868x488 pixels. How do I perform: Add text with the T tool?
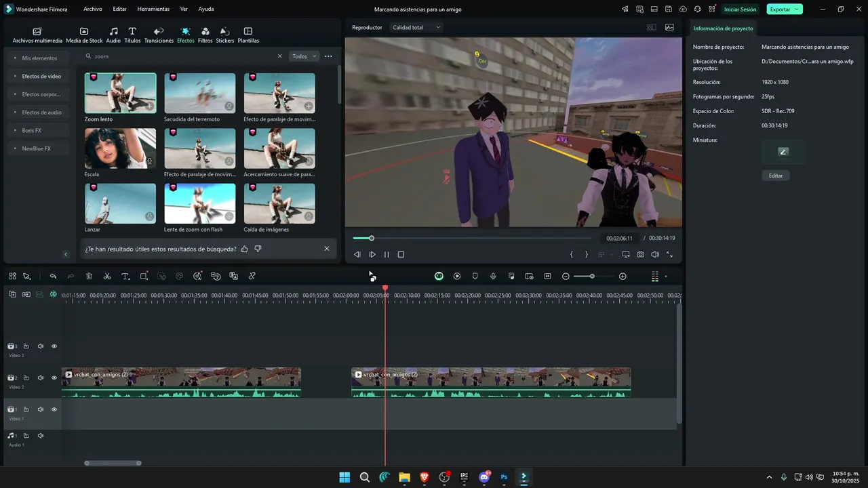(x=125, y=277)
